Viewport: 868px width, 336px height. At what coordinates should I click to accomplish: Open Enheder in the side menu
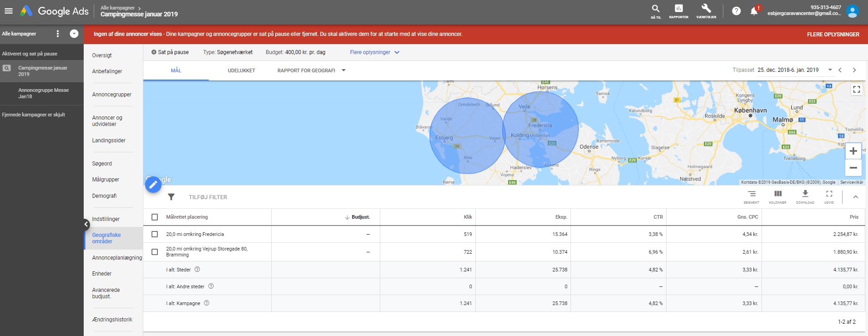coord(101,274)
